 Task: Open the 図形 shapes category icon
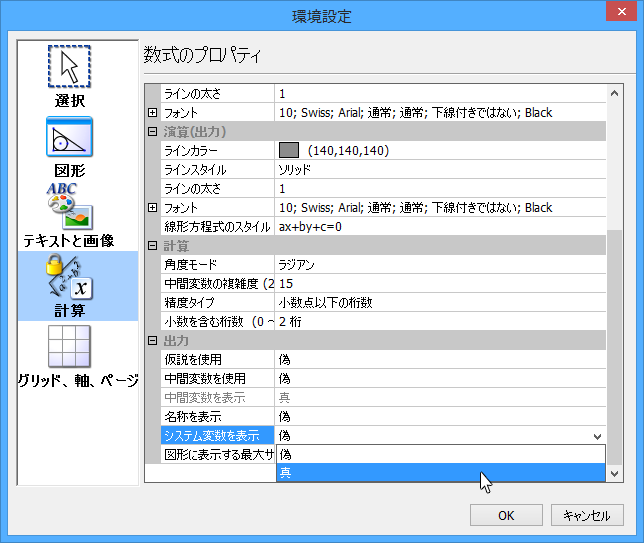[69, 139]
